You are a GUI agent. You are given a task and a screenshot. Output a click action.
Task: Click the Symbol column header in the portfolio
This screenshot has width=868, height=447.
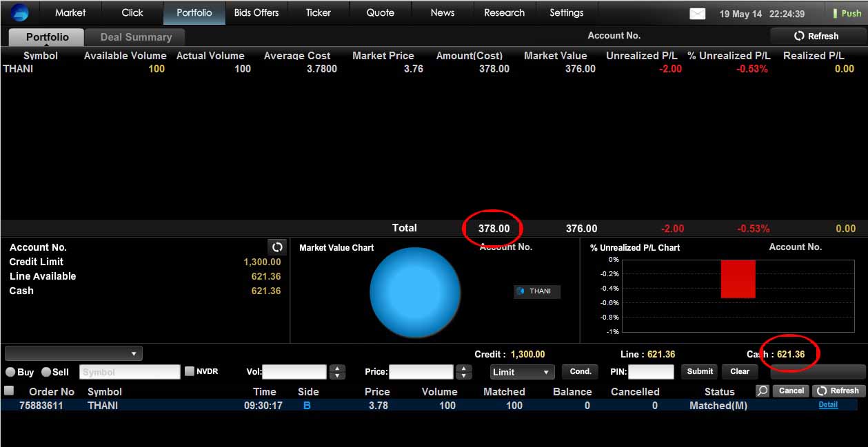click(x=41, y=56)
